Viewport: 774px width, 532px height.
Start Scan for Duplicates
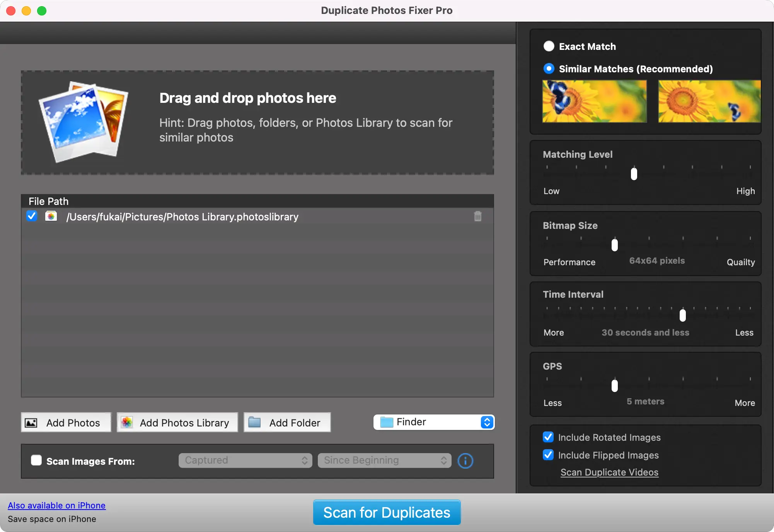[x=387, y=513]
